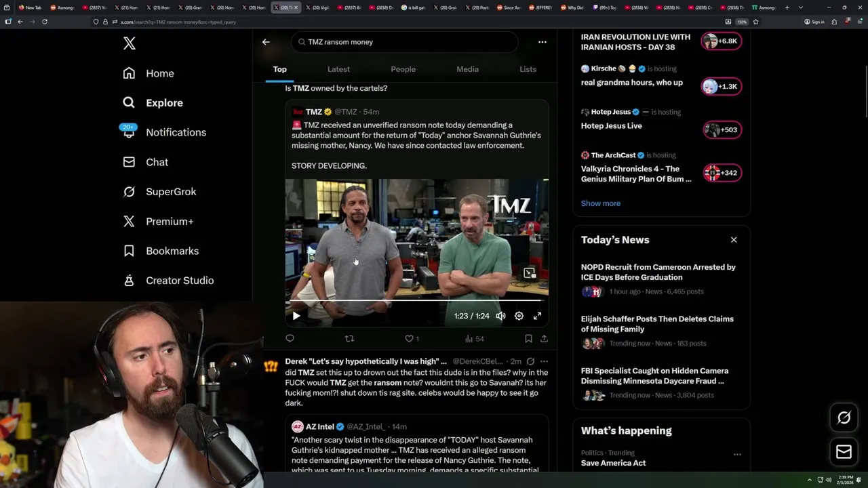The image size is (868, 488).
Task: Open Save America Act trend
Action: tap(613, 463)
